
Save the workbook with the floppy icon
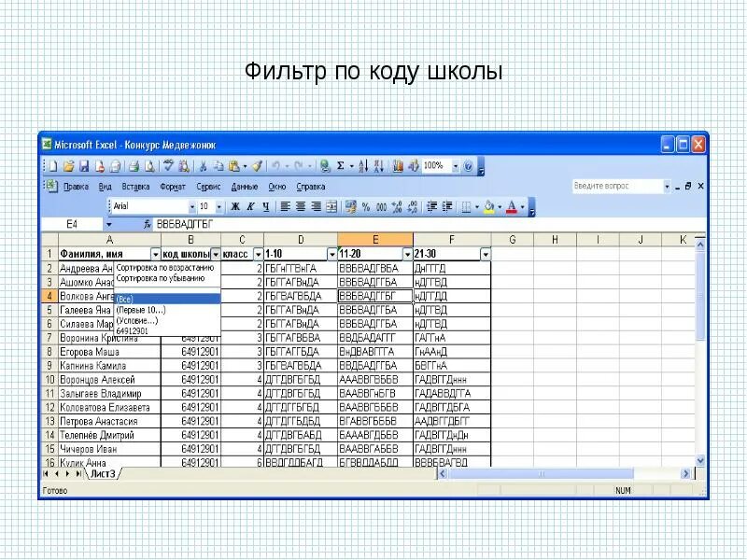[x=84, y=166]
